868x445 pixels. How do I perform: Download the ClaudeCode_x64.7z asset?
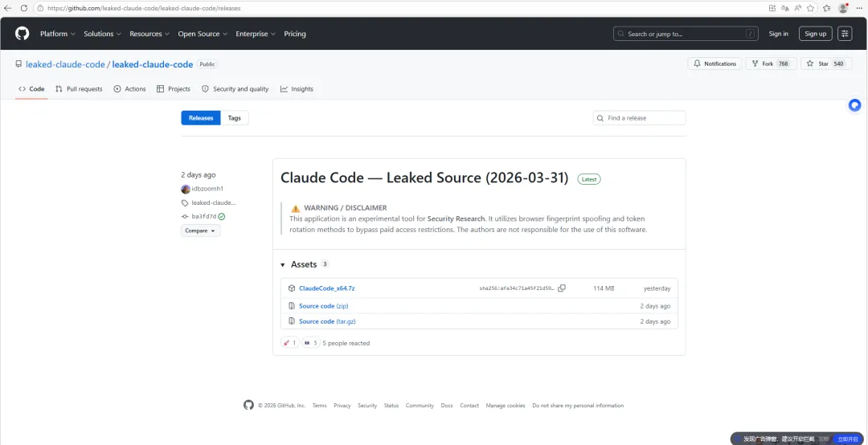[326, 288]
